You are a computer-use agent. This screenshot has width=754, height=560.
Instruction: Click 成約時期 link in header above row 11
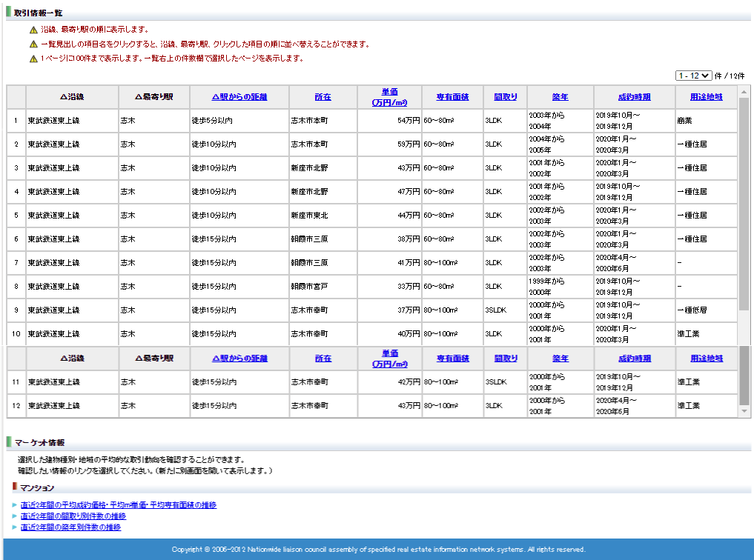[635, 359]
